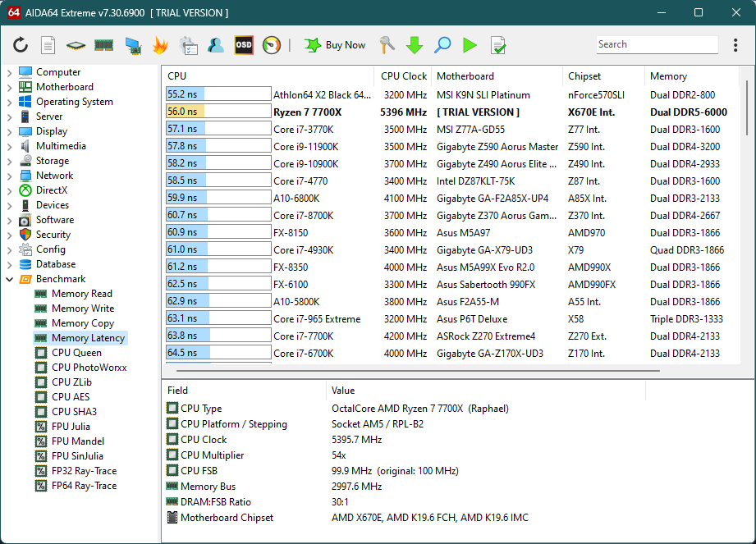Click the Buy Now button

[x=335, y=45]
